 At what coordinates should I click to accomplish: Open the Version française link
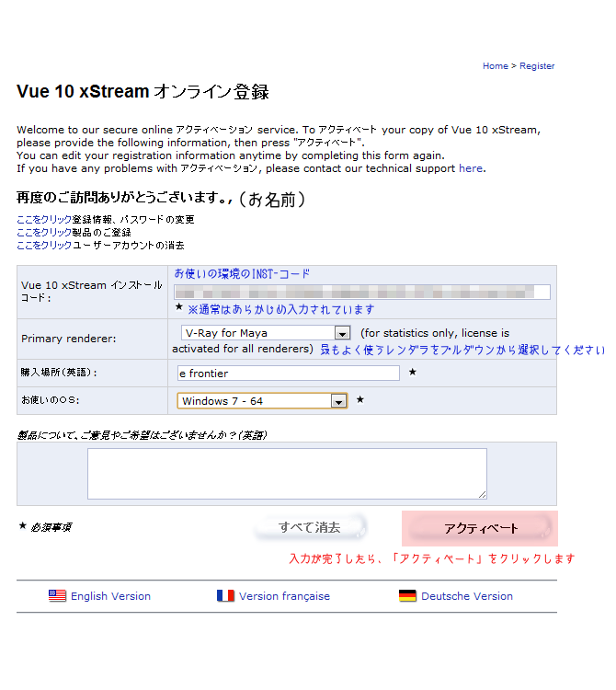point(284,596)
